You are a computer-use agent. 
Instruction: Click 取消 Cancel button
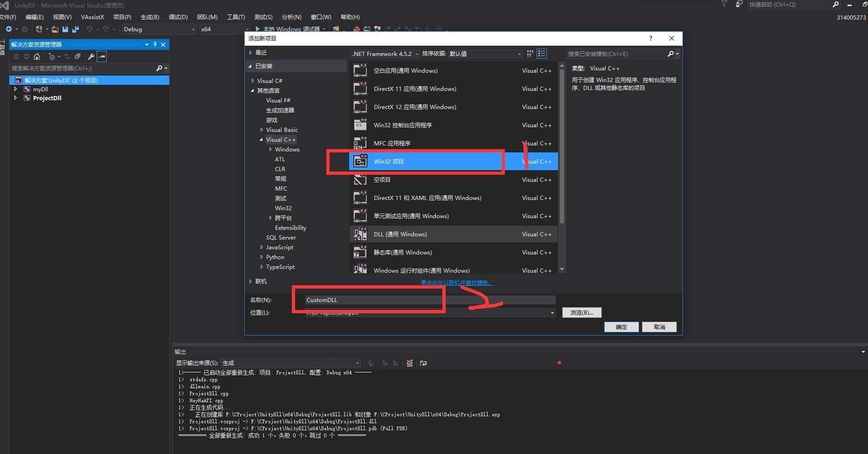click(x=659, y=327)
